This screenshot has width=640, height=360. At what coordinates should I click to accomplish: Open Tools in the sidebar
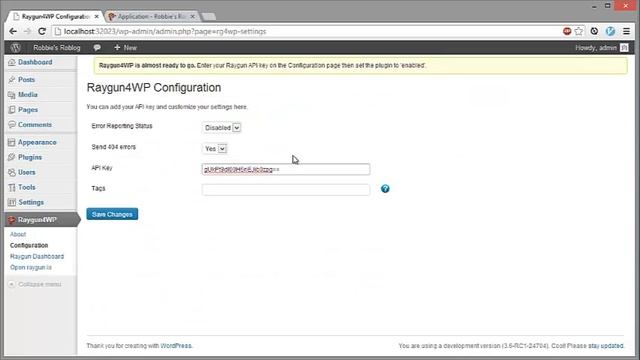[27, 187]
